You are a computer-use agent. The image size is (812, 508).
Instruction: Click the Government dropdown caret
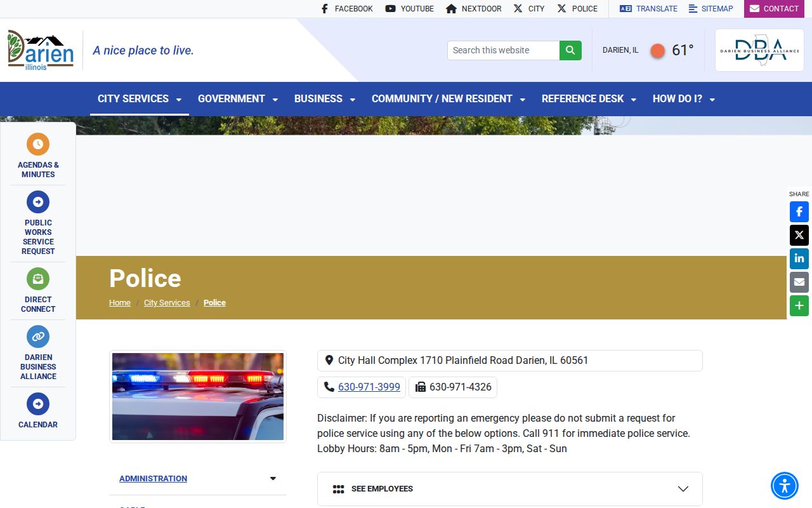pos(275,100)
